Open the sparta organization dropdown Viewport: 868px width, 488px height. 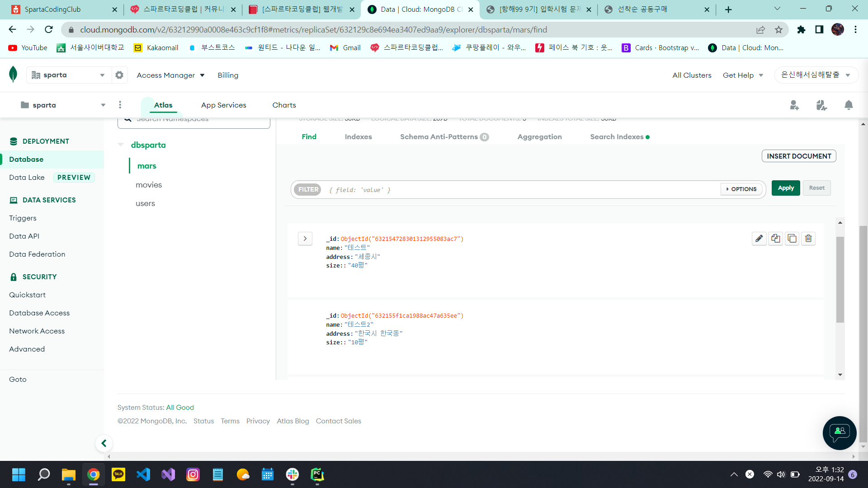tap(69, 75)
